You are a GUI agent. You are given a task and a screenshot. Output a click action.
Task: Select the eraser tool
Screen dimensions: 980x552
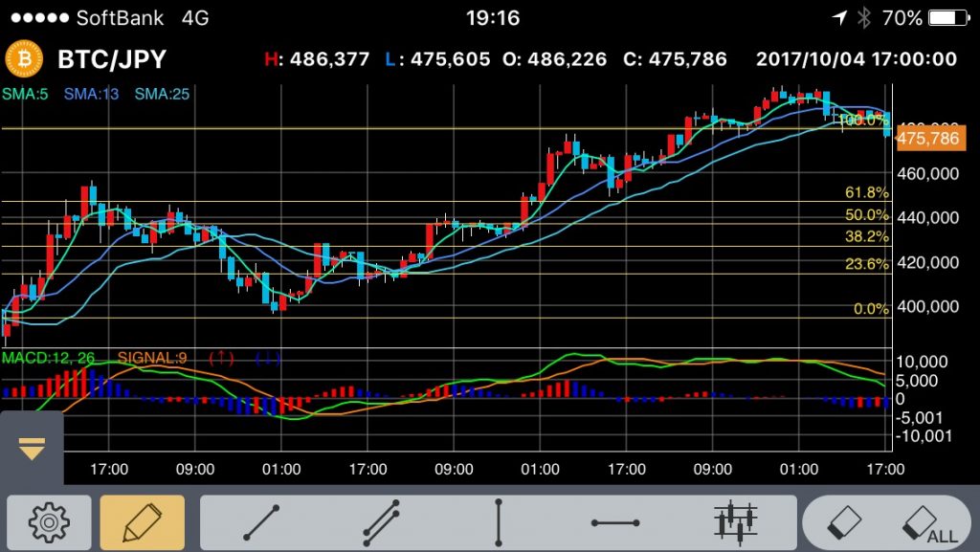pos(844,522)
